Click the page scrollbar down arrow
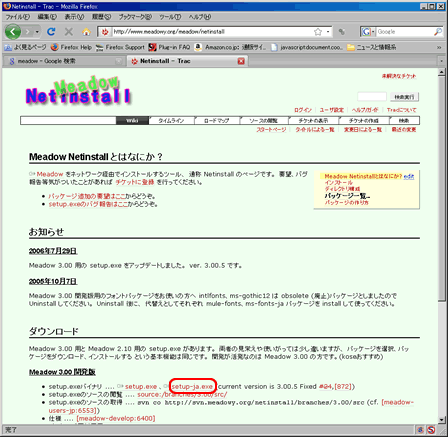The height and width of the screenshot is (437, 448). (442, 420)
